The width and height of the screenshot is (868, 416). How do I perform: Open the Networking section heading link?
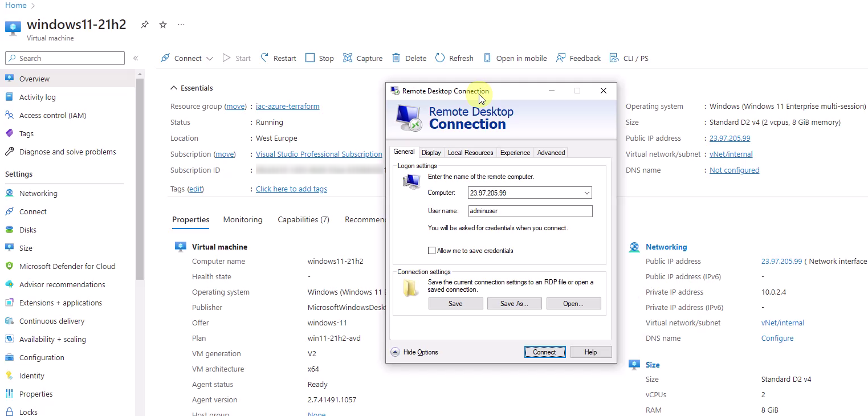click(666, 247)
